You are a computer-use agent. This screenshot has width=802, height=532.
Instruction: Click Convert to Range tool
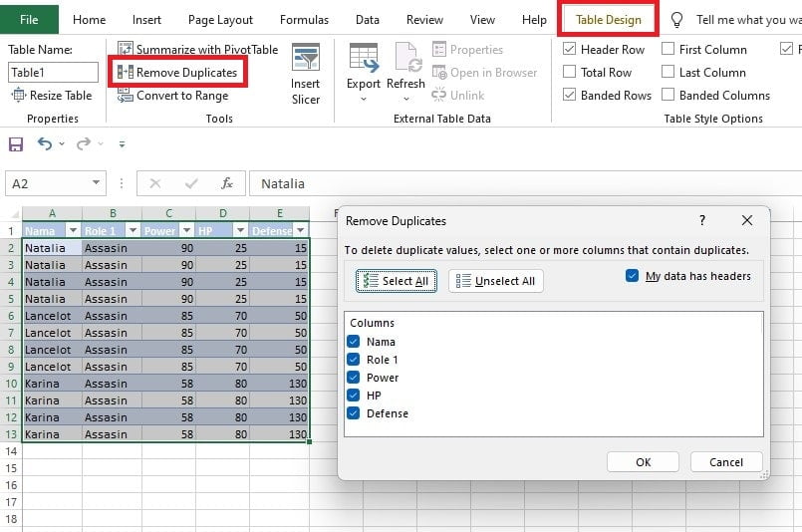pyautogui.click(x=173, y=96)
